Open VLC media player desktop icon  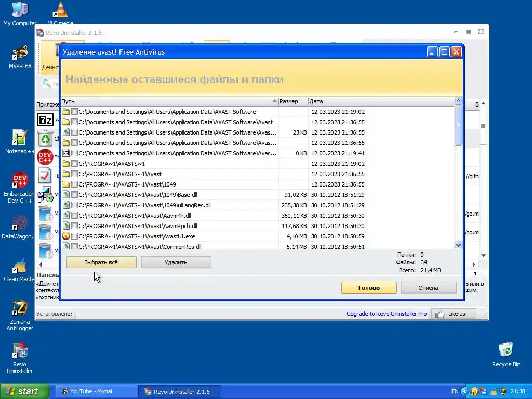pos(60,13)
